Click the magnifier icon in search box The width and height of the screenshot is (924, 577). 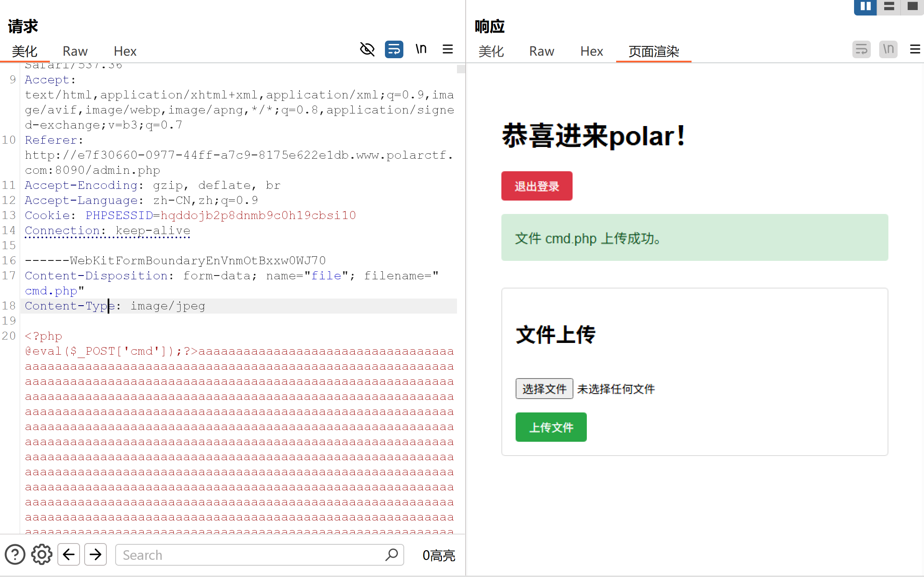pos(392,555)
